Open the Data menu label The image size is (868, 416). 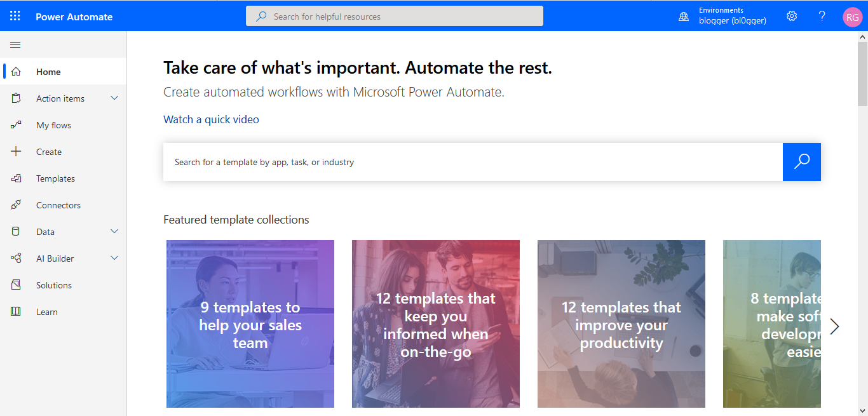click(45, 232)
